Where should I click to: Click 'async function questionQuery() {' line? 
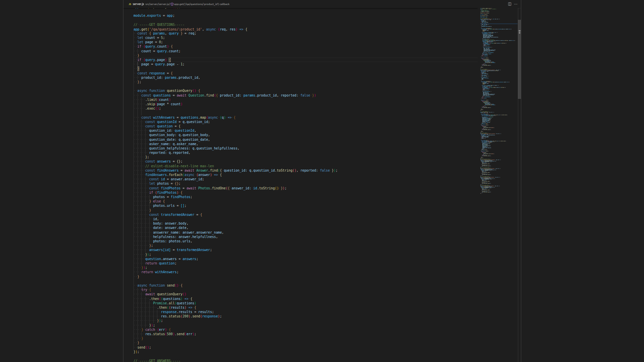tap(169, 90)
